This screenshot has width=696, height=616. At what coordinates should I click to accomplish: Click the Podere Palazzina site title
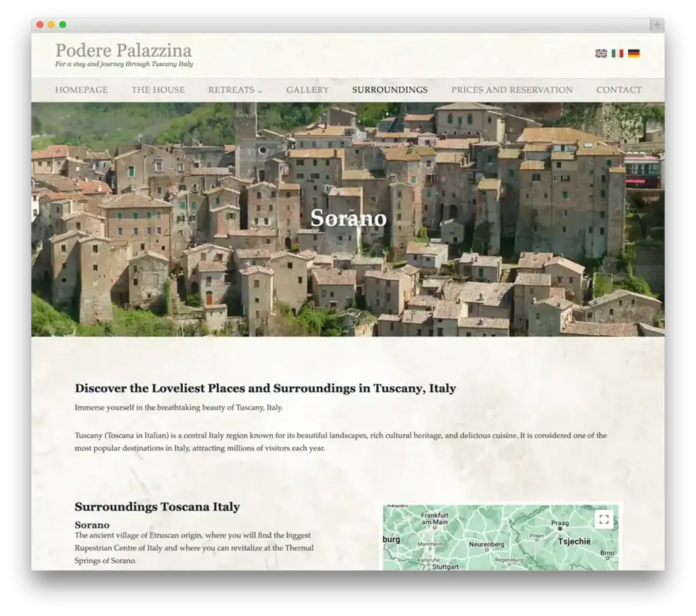pyautogui.click(x=124, y=50)
